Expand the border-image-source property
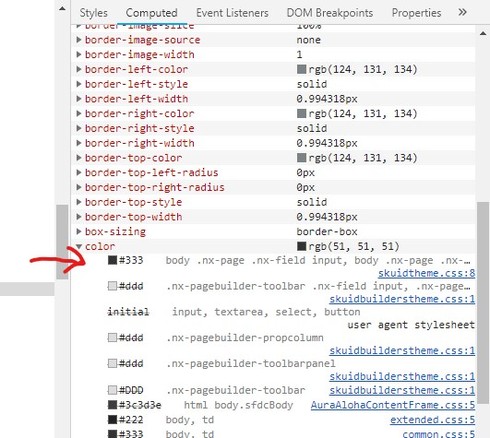490x438 pixels. point(79,40)
